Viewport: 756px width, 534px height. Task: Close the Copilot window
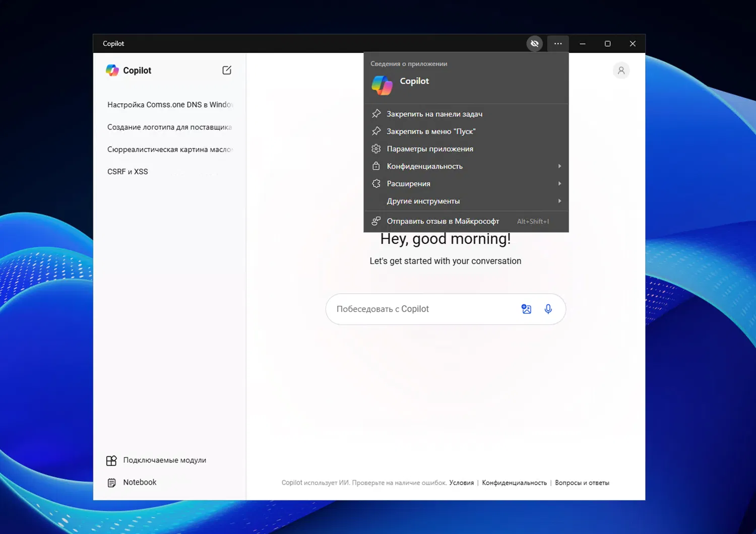point(633,44)
